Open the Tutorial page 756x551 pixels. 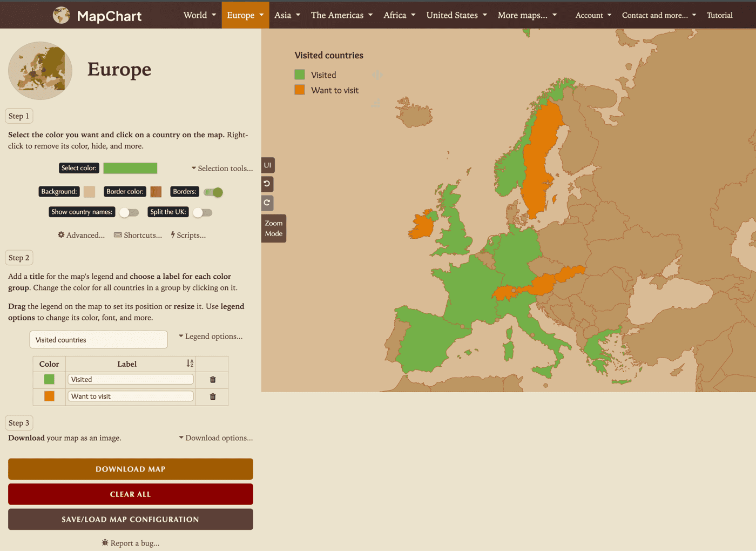click(x=719, y=15)
